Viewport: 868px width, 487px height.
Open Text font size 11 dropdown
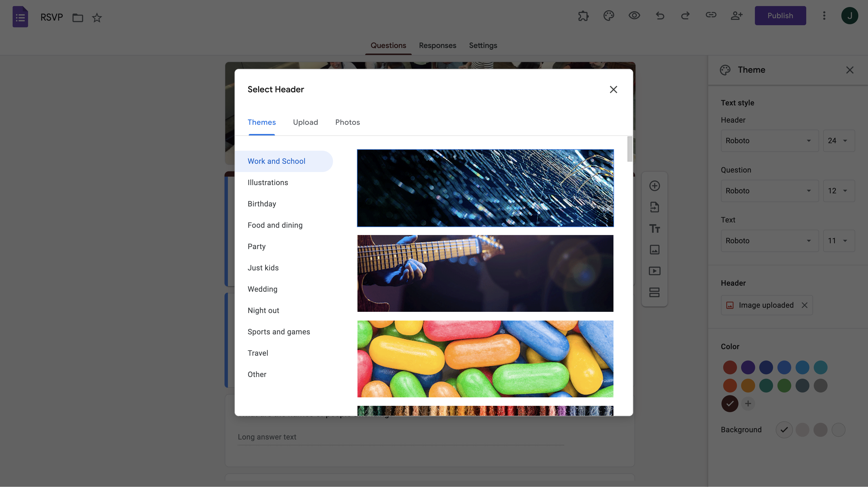click(839, 241)
